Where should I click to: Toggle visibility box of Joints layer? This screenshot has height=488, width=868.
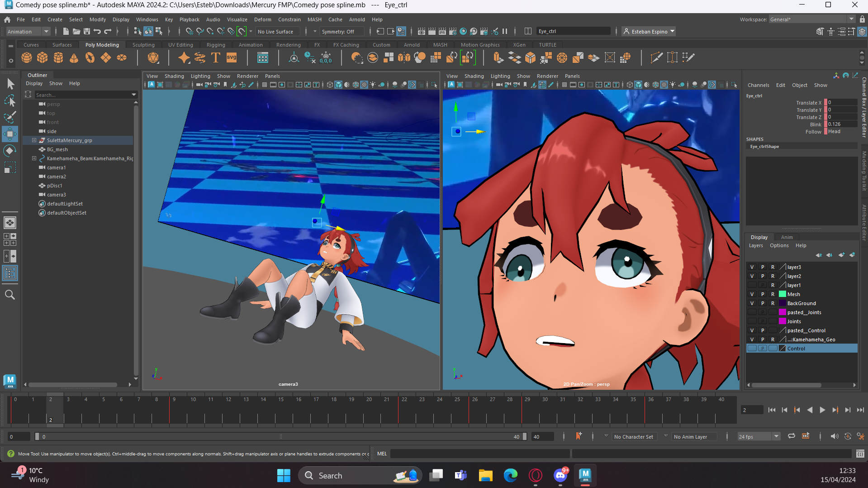[752, 321]
